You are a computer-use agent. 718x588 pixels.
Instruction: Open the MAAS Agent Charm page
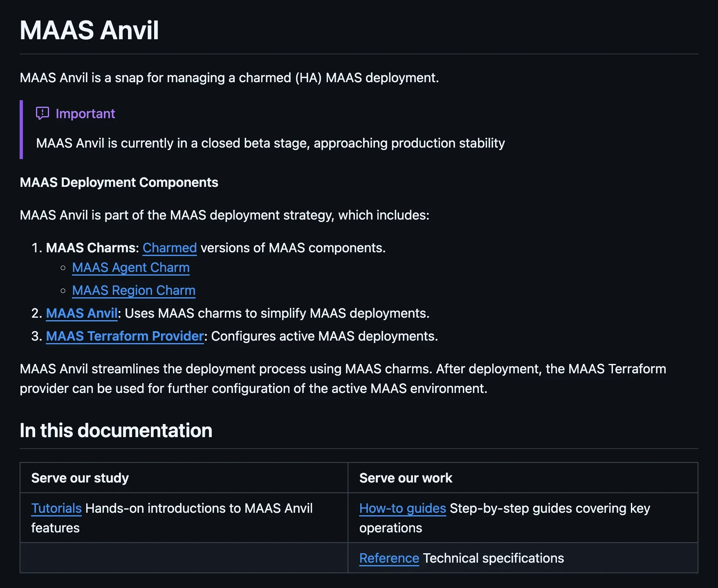point(130,267)
